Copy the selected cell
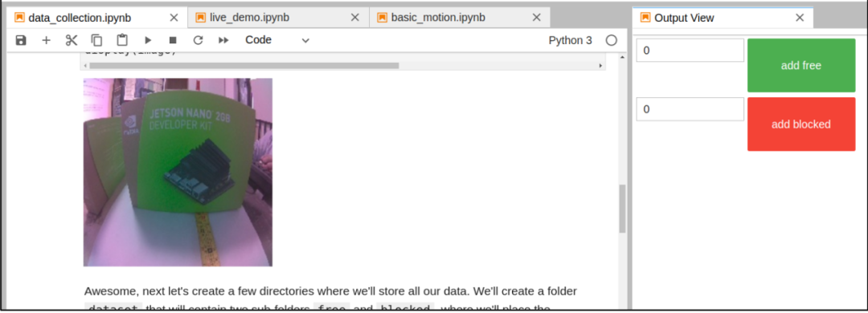The height and width of the screenshot is (313, 868). click(x=97, y=40)
